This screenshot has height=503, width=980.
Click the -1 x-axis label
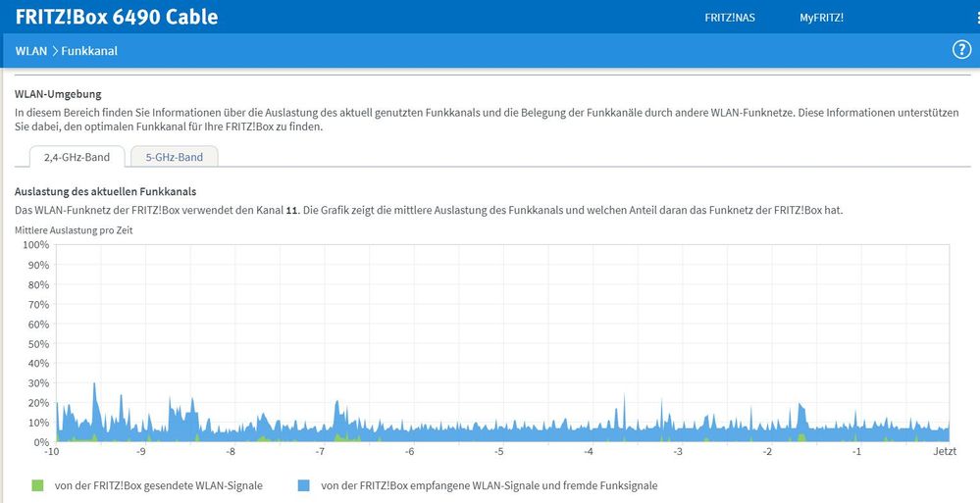coord(857,452)
